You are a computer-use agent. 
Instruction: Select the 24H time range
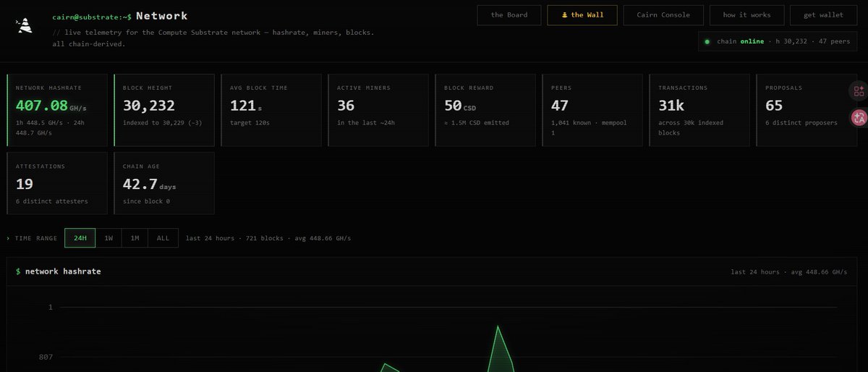pyautogui.click(x=80, y=238)
